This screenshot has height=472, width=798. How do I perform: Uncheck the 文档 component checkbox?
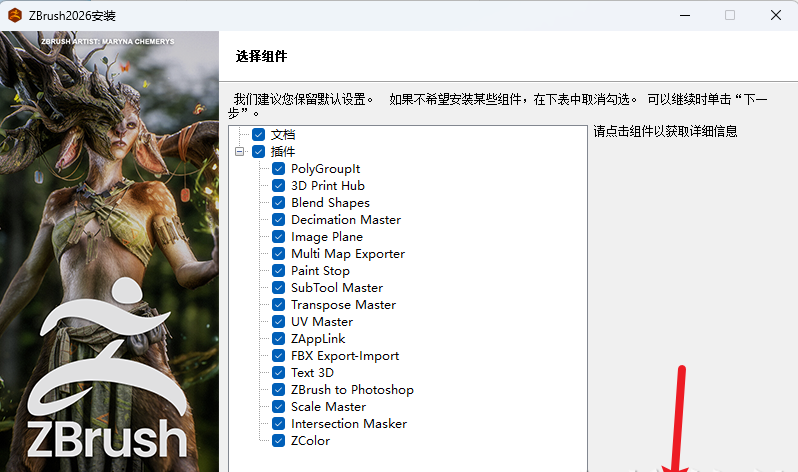[x=259, y=134]
